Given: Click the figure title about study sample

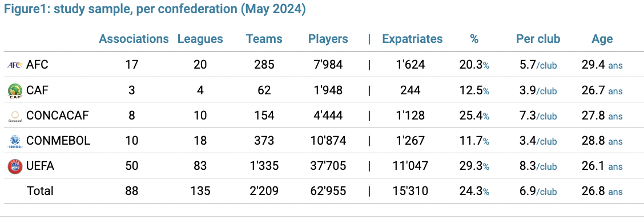Looking at the screenshot, I should 154,9.
